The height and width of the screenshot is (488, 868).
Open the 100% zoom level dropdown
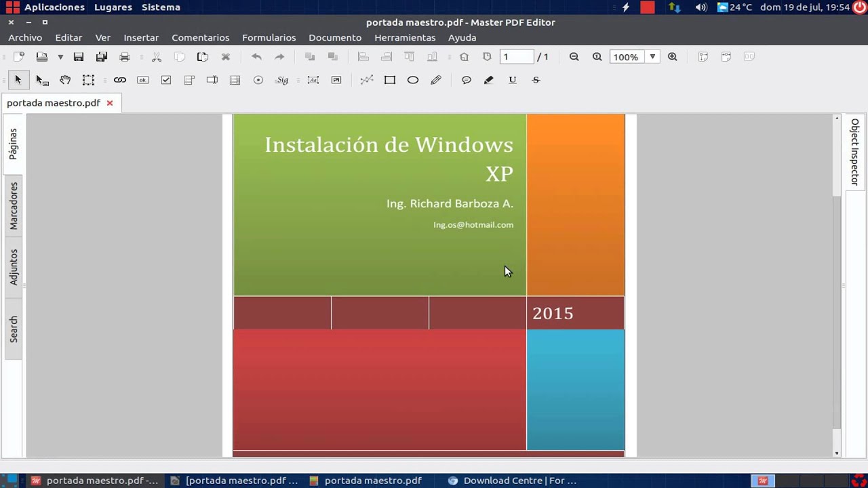coord(652,57)
